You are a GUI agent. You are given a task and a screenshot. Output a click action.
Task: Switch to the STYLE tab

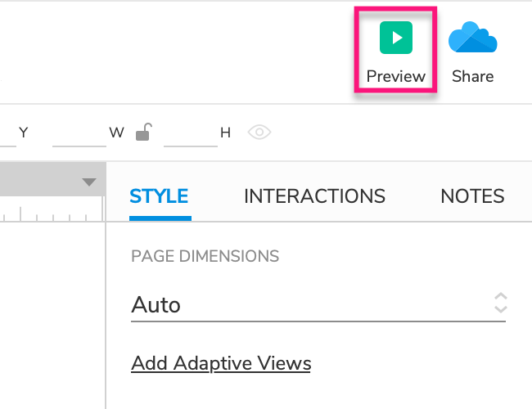pos(160,196)
